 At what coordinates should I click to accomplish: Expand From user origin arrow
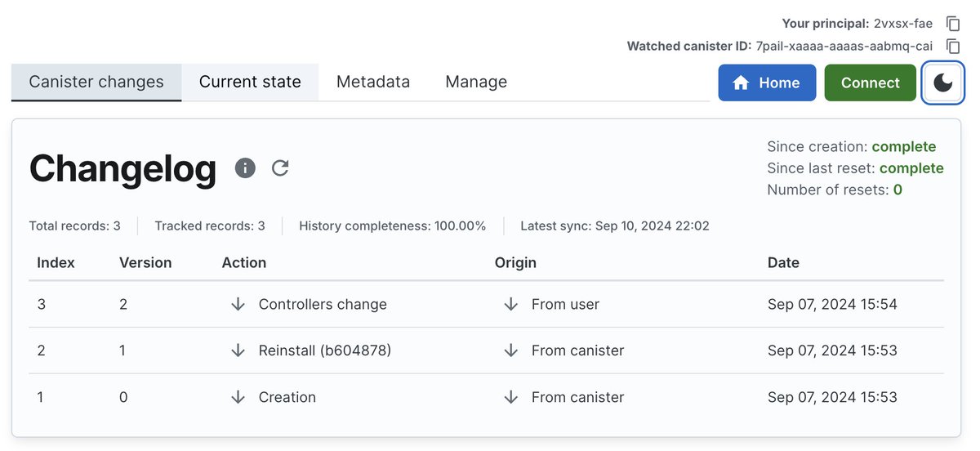pos(510,304)
